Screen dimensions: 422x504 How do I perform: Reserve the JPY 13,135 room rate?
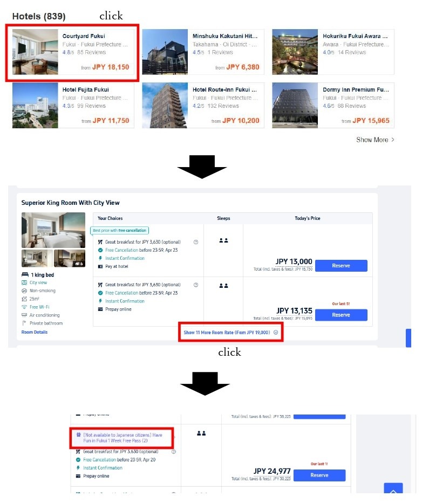pyautogui.click(x=341, y=315)
